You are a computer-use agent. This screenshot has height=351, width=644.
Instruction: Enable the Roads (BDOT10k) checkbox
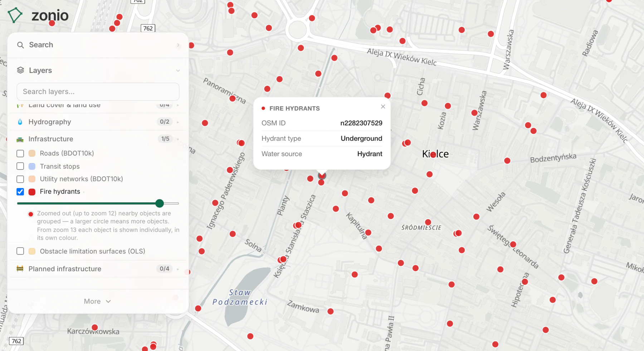(x=20, y=153)
